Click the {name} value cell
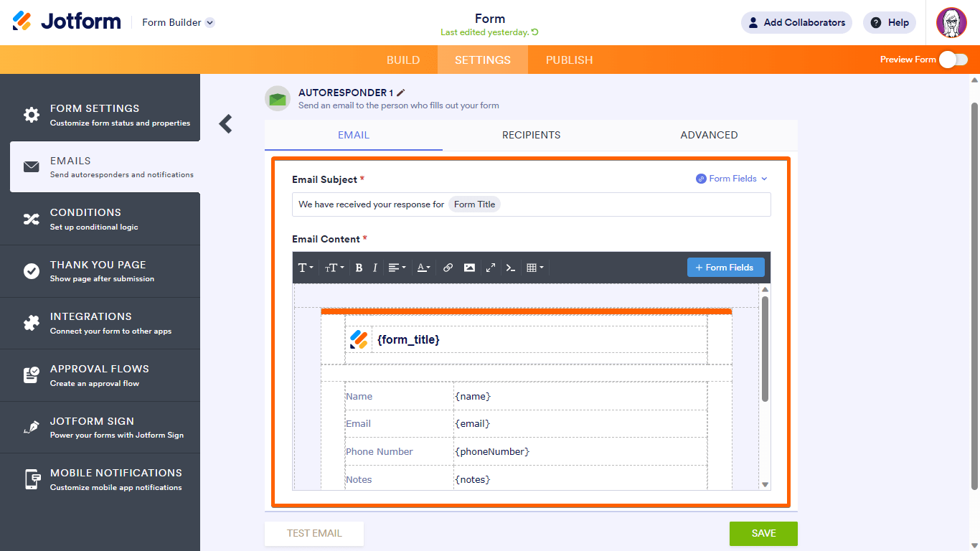Viewport: 980px width, 551px height. pyautogui.click(x=580, y=396)
